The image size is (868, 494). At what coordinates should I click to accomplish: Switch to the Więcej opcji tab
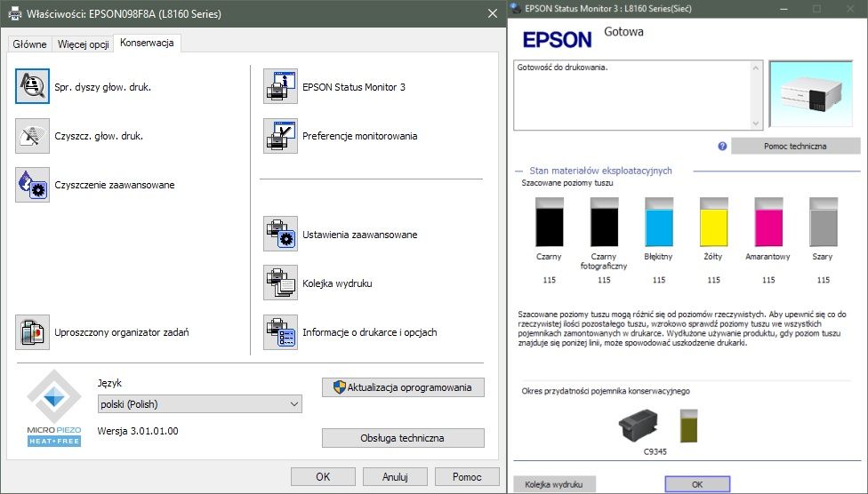point(83,44)
